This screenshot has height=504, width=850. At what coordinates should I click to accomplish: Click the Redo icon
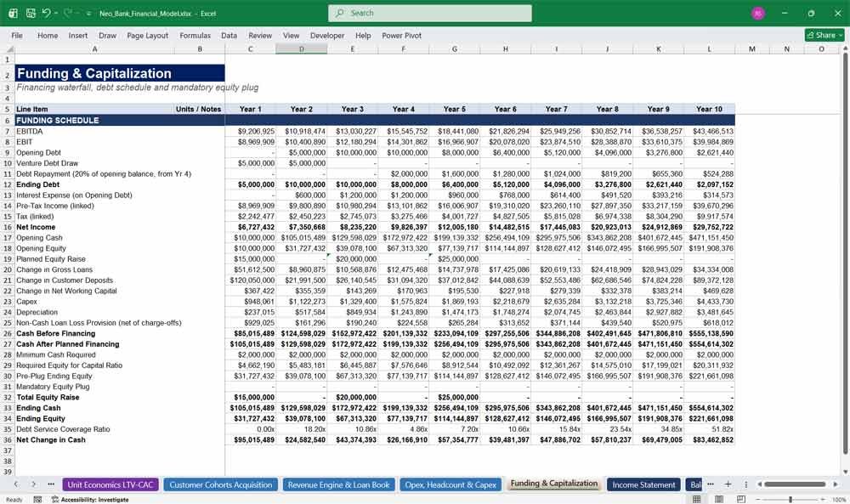(68, 13)
